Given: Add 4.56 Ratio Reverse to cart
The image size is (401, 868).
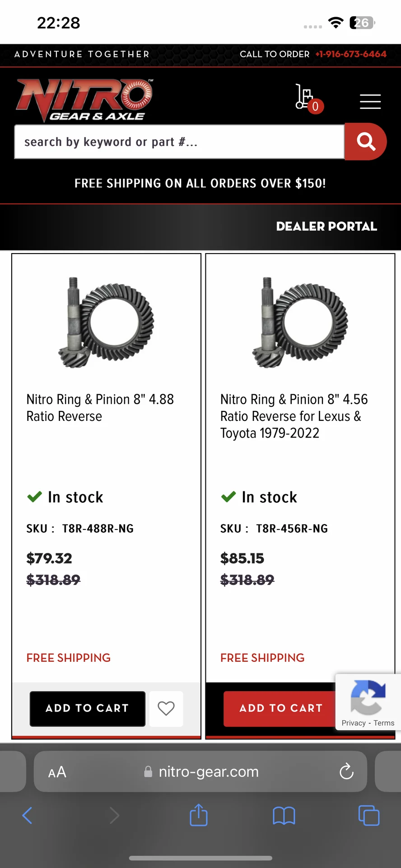Looking at the screenshot, I should [x=280, y=708].
